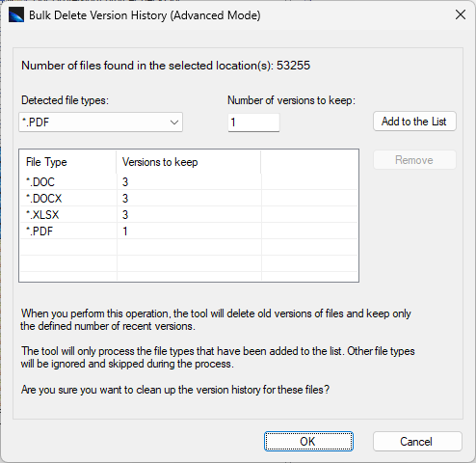The image size is (476, 463).
Task: Select the *.PDF row in list
Action: [189, 231]
